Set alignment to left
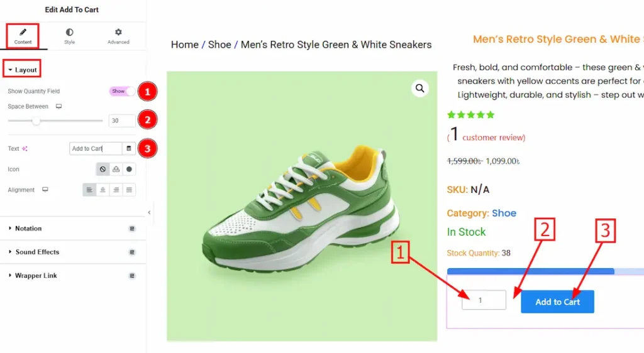The height and width of the screenshot is (353, 644). click(89, 190)
